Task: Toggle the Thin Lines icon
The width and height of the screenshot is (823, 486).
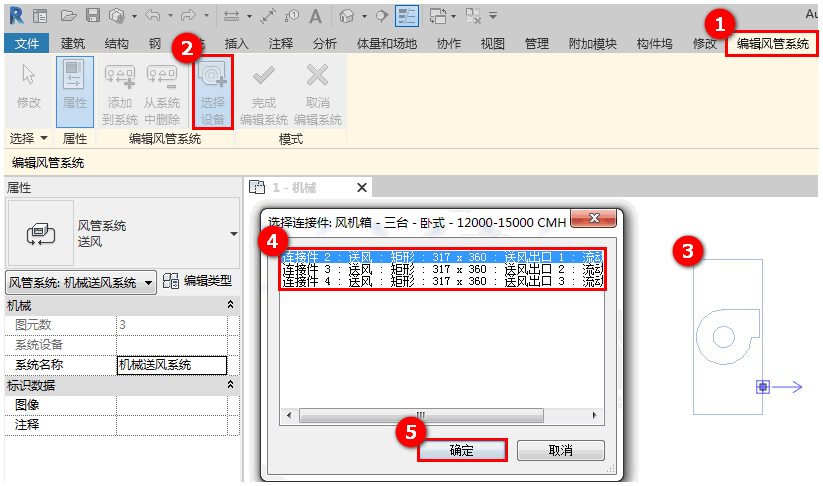Action: tap(407, 16)
